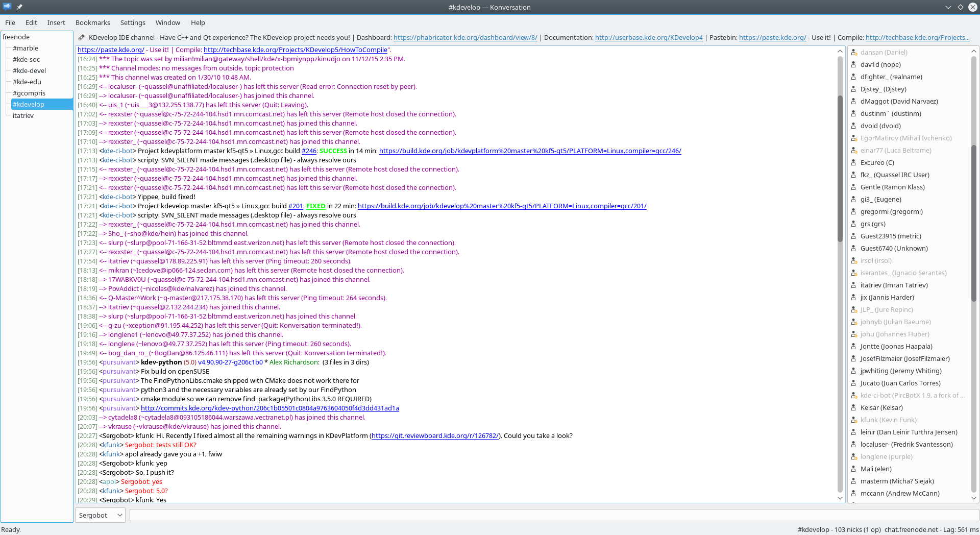The height and width of the screenshot is (535, 980).
Task: Open the itatriev query tab
Action: [x=23, y=115]
